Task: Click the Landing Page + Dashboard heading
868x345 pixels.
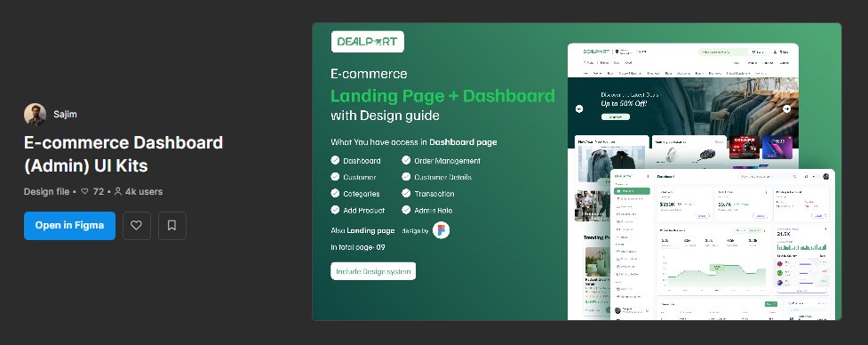Action: 442,96
